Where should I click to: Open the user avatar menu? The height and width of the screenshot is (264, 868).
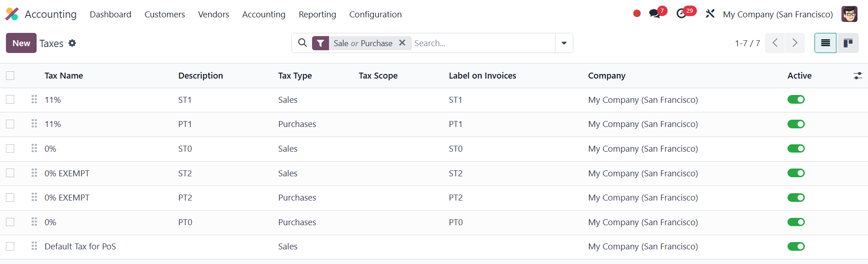coord(849,14)
